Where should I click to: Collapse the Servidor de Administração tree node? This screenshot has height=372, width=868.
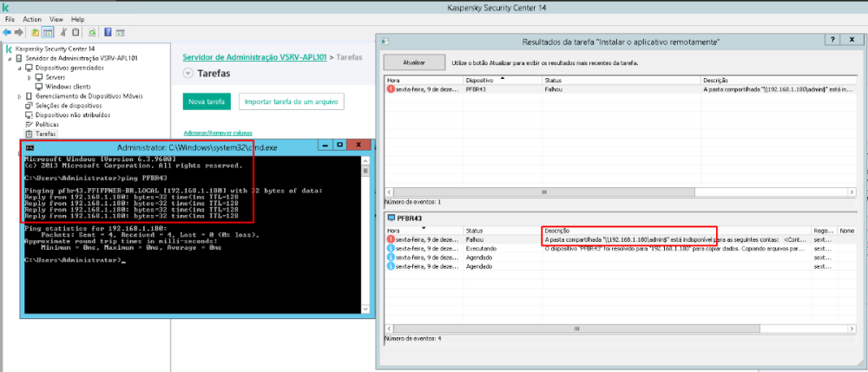pyautogui.click(x=10, y=58)
